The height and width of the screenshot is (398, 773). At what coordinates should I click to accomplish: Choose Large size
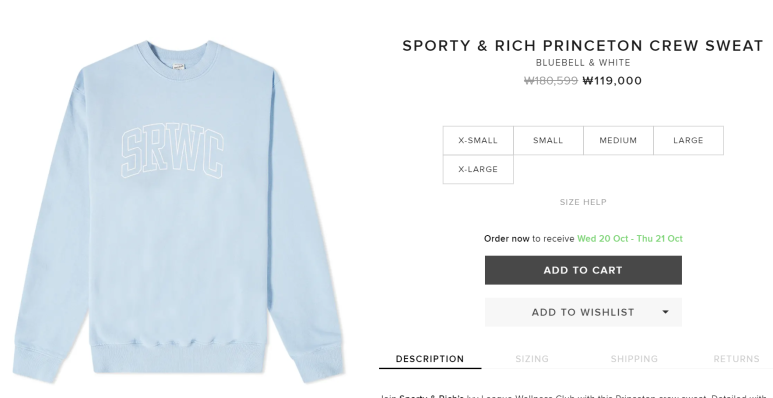point(688,141)
